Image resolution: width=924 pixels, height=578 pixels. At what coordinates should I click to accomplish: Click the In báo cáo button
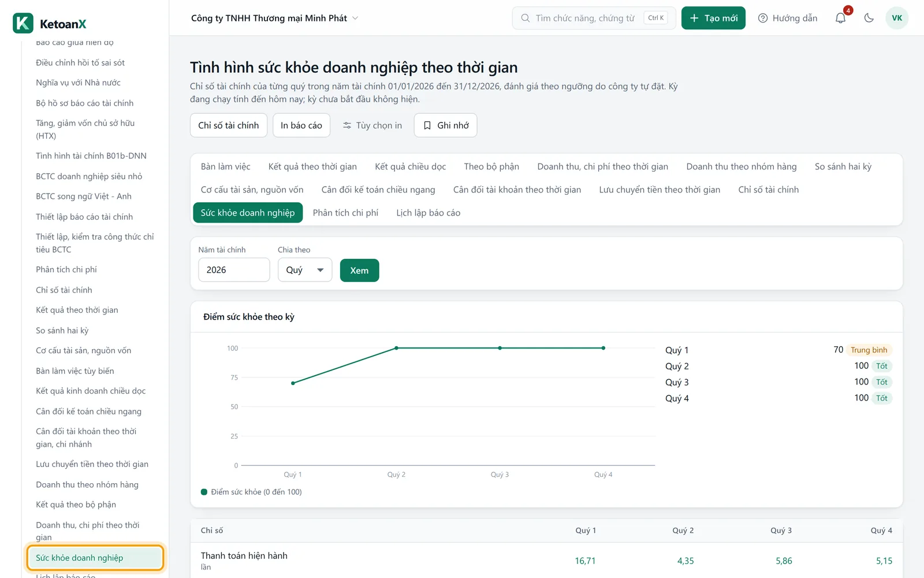[301, 125]
